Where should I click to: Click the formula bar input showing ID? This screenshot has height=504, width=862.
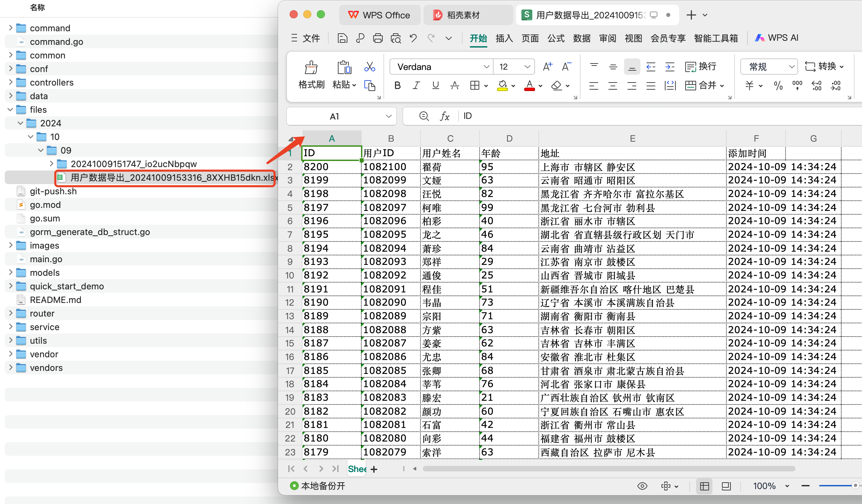[x=660, y=116]
